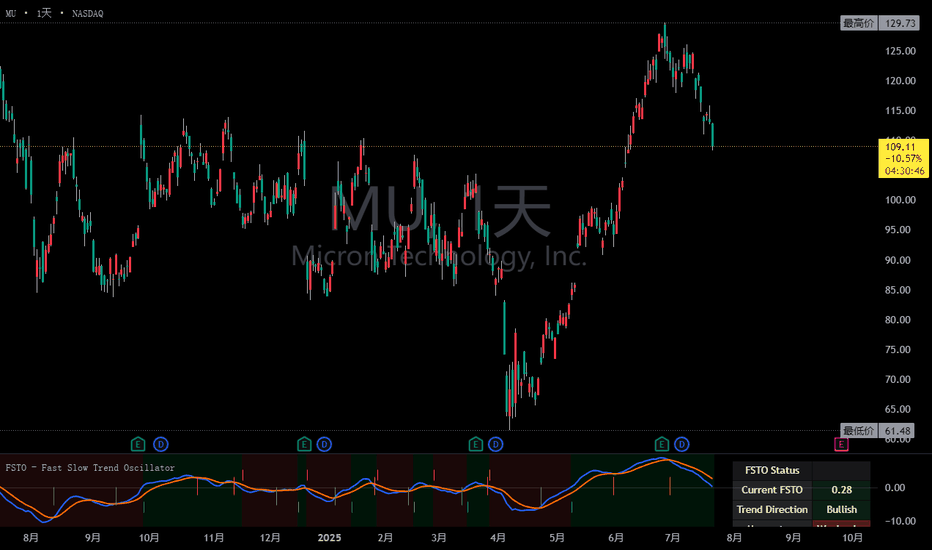The image size is (932, 550).
Task: Select the 6月 time axis label
Action: [x=616, y=538]
